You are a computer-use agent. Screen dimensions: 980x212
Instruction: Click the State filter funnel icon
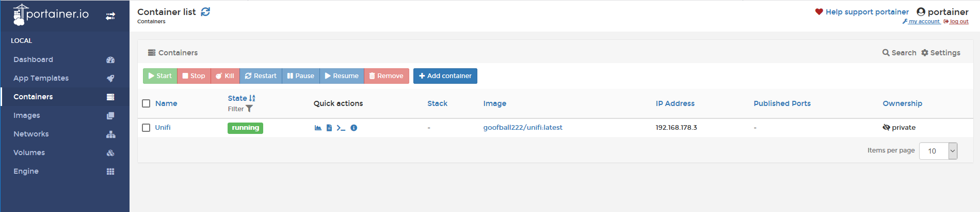point(249,109)
